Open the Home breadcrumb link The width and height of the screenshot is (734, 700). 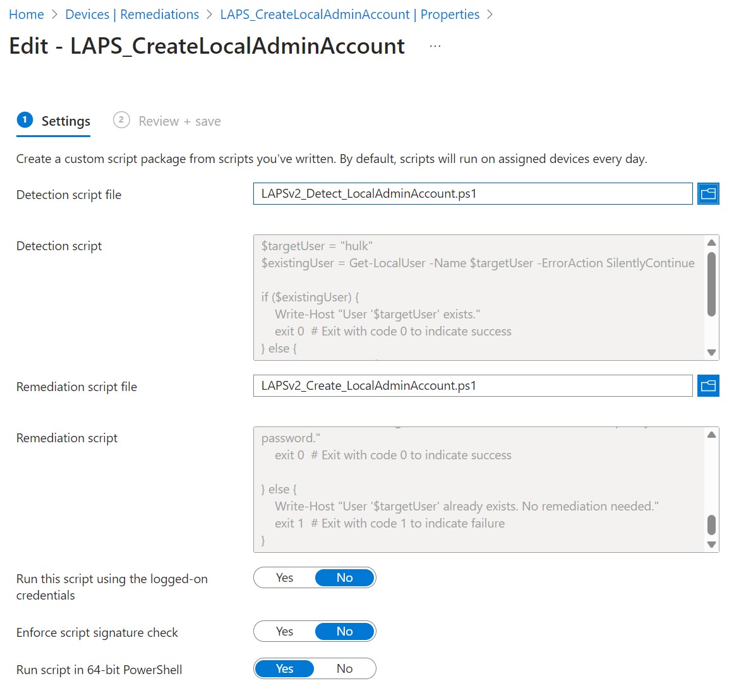click(x=26, y=14)
